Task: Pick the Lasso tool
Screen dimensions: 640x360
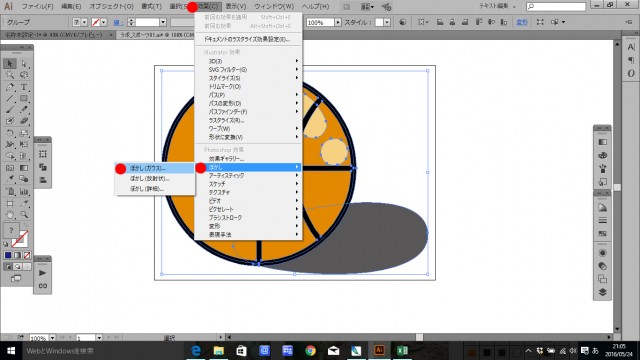Action: coord(24,75)
